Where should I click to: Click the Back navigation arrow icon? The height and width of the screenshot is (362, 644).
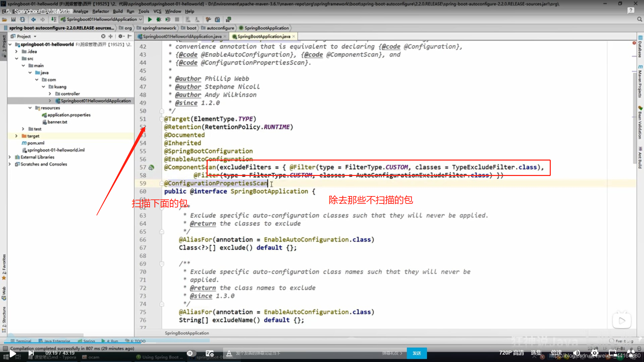[x=34, y=19]
